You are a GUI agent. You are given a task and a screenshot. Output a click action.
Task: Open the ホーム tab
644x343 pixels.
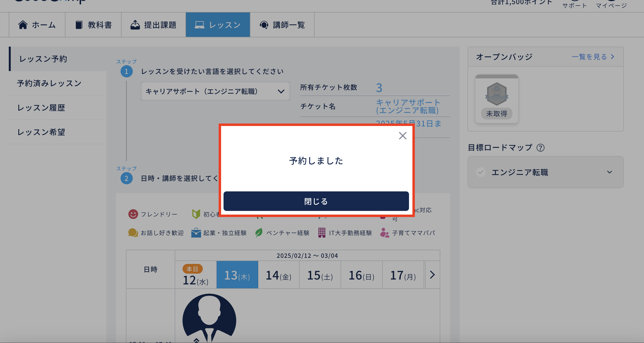[37, 25]
